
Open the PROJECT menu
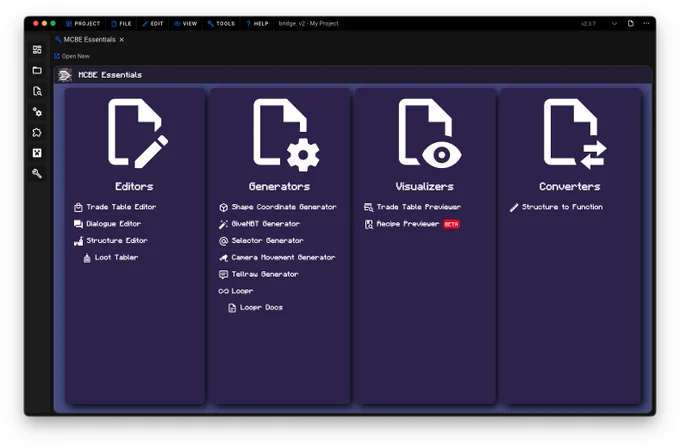point(83,23)
